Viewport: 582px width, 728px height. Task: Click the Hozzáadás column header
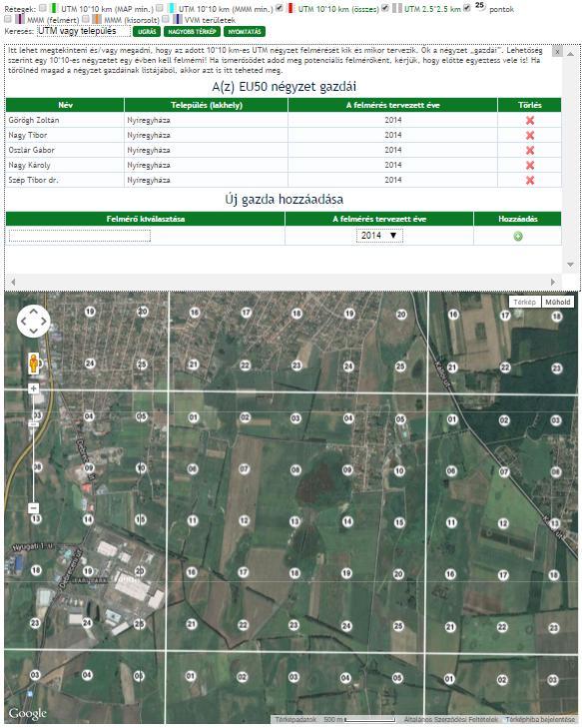coord(517,219)
